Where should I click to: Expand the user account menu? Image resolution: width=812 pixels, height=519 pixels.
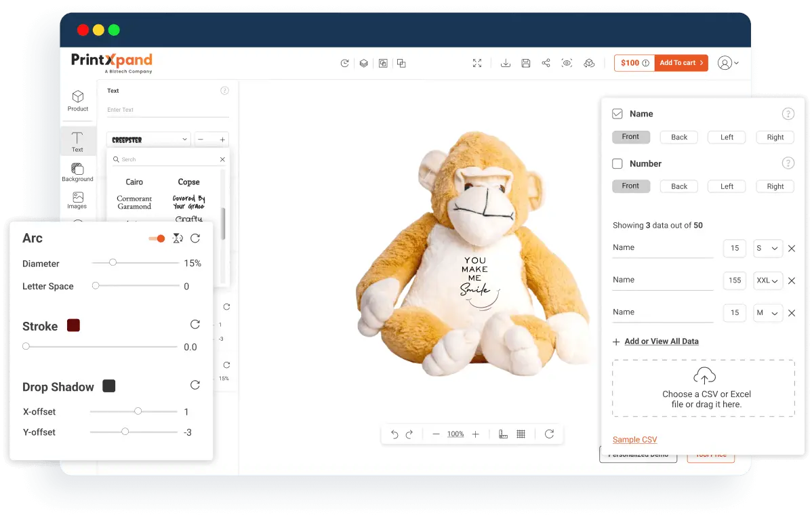[x=728, y=63]
